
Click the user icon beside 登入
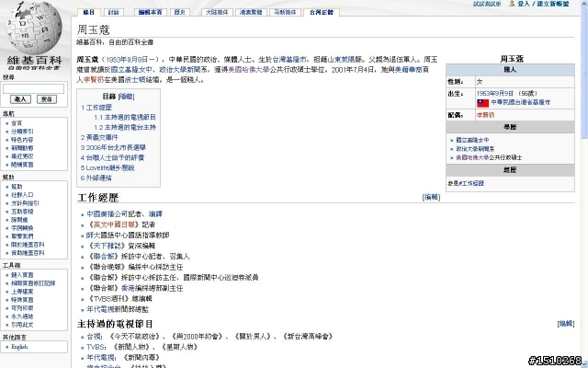(x=512, y=4)
